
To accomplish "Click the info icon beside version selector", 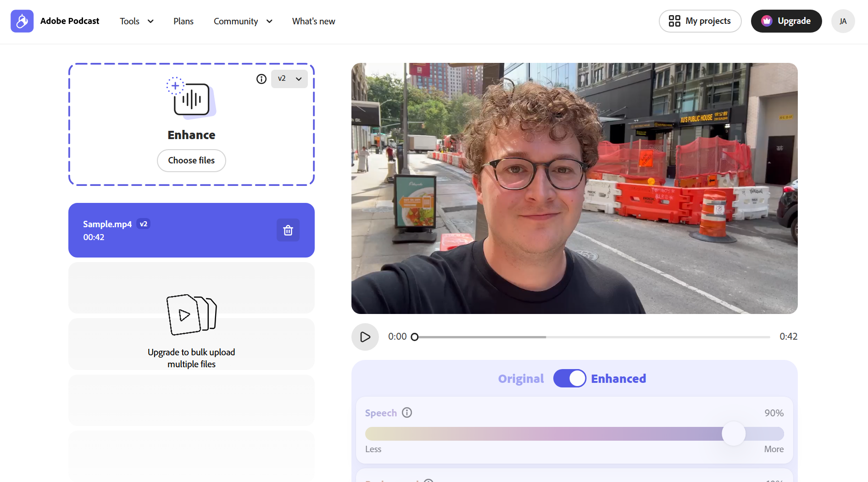I will click(x=261, y=79).
